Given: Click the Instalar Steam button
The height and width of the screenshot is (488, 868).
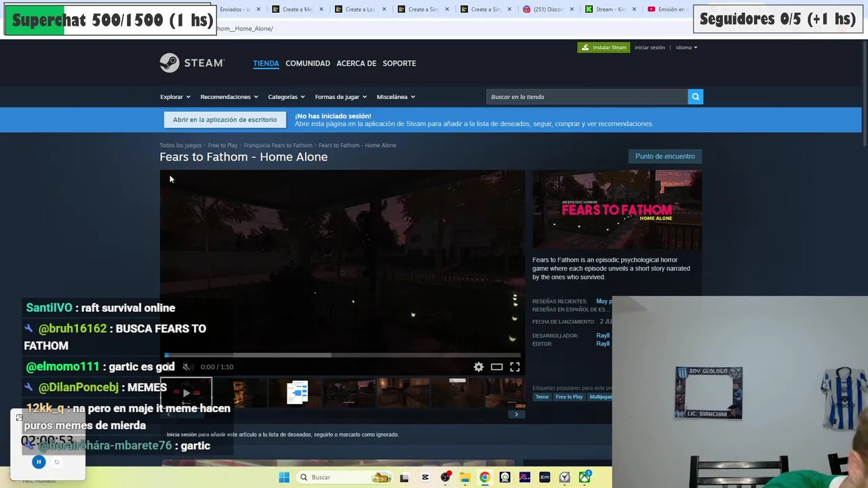Looking at the screenshot, I should click(604, 47).
